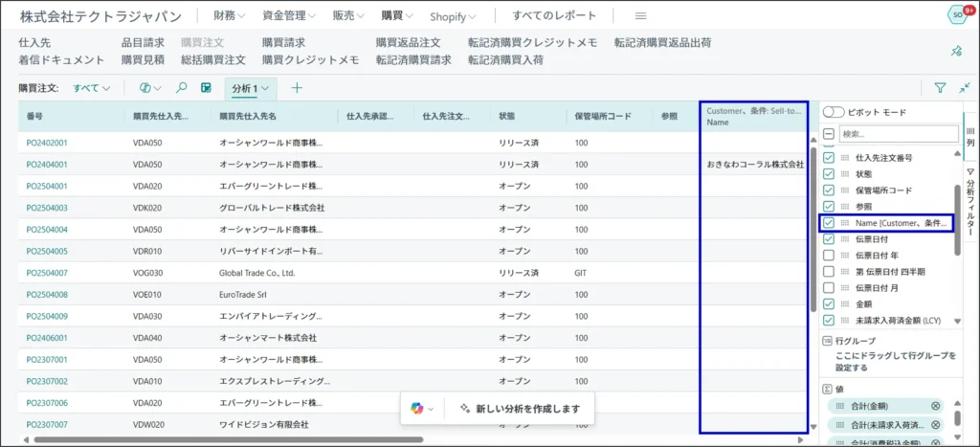
Task: Open the hamburger menu icon
Action: pos(640,16)
